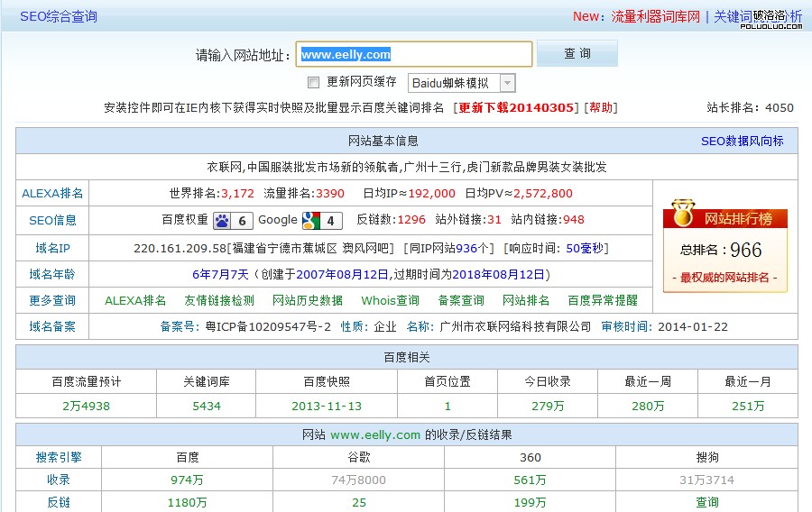Click the 更新下载20140305 link
Screen dimensions: 812x512
click(516, 108)
